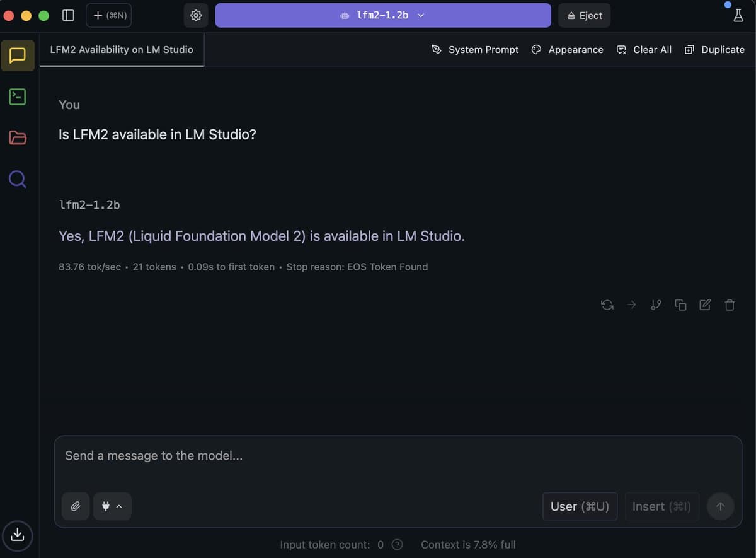Image resolution: width=756 pixels, height=558 pixels.
Task: Open System Prompt editor
Action: pos(475,50)
